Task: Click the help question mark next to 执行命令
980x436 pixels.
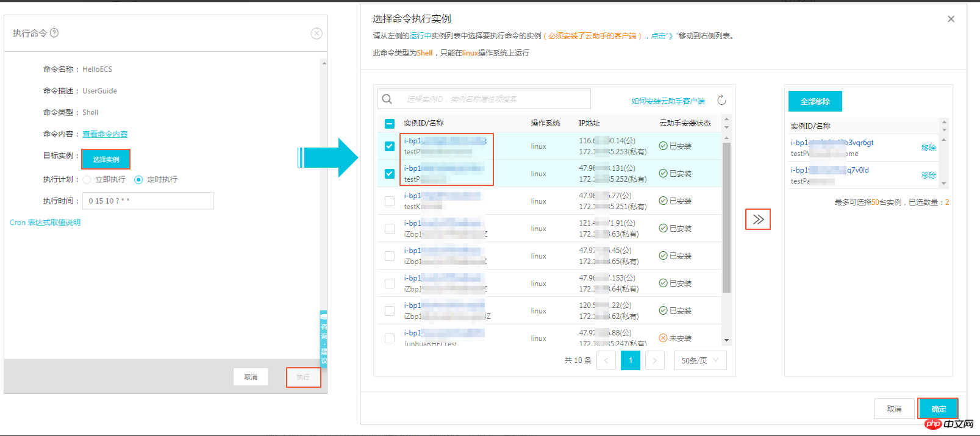Action: 54,33
